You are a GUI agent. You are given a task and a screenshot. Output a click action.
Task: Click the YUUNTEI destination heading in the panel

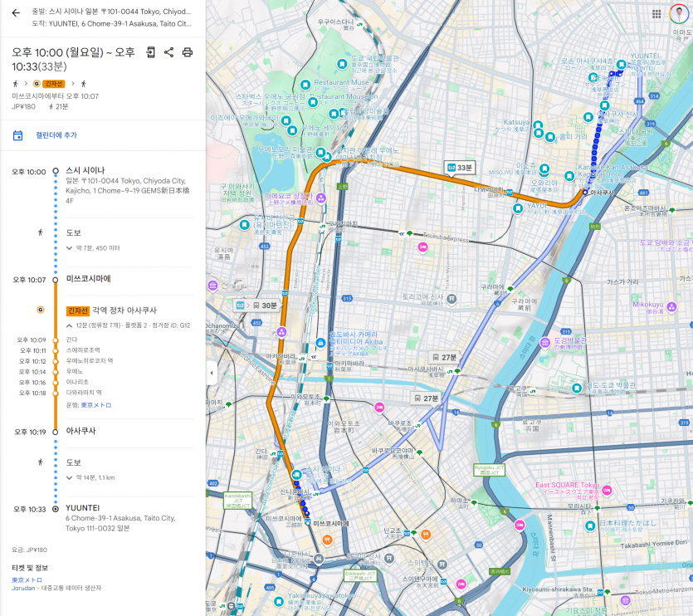click(83, 509)
